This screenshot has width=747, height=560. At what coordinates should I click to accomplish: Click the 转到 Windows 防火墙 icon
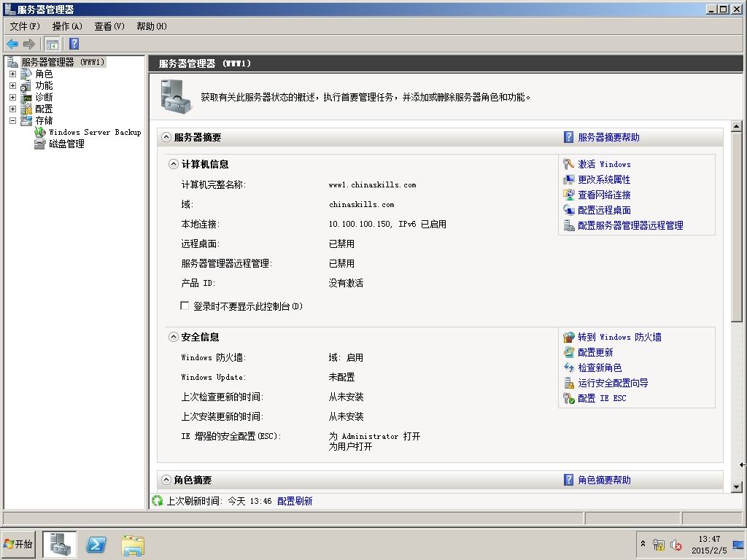(x=568, y=337)
